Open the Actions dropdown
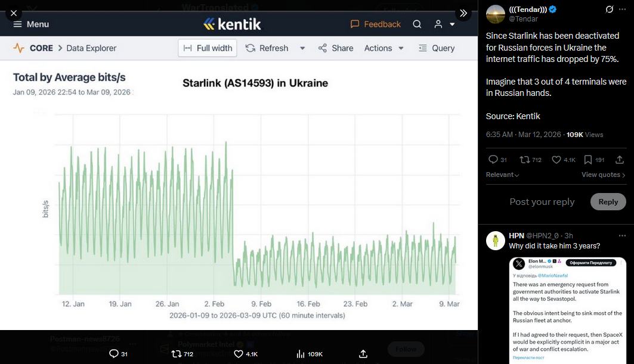The height and width of the screenshot is (364, 634). 384,48
